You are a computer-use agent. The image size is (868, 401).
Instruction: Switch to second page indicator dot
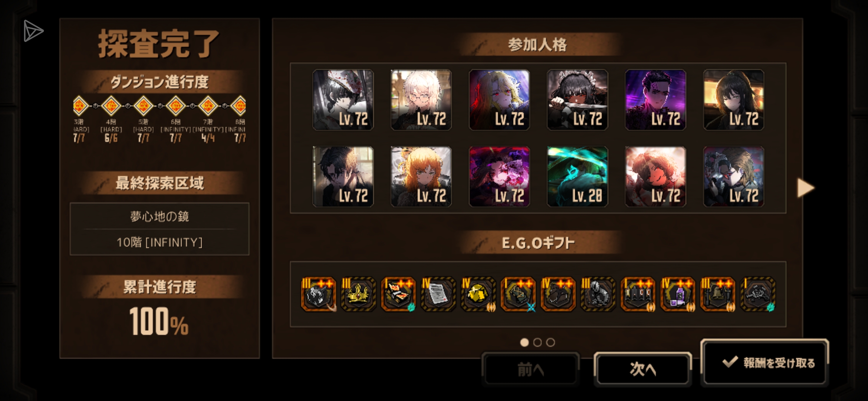[537, 342]
